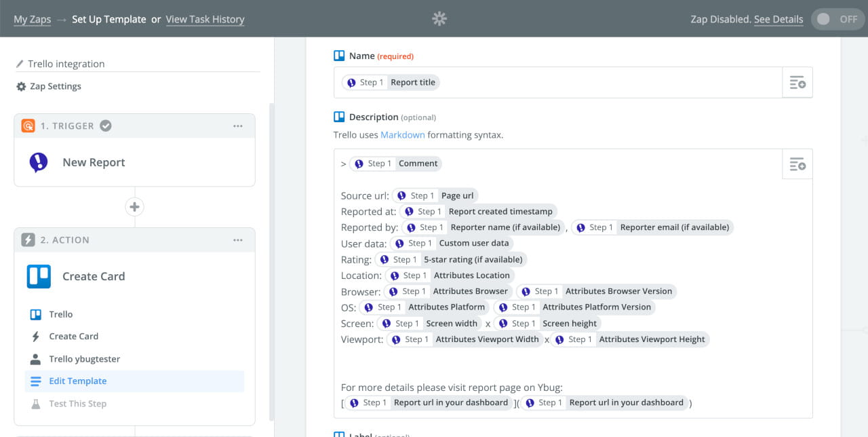Click Set Up Template breadcrumb
Screen dimensions: 868x437
click(109, 19)
